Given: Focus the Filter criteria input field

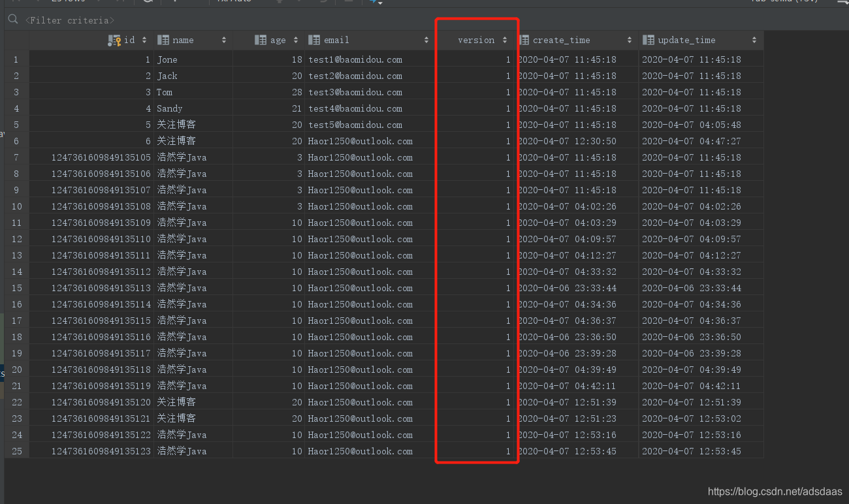Looking at the screenshot, I should pos(70,20).
